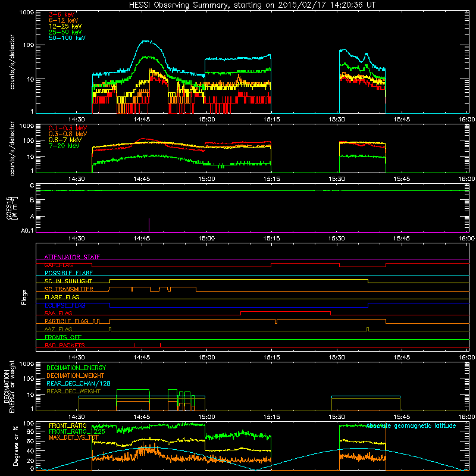Select the FLARE_FLAG label
476x476 pixels.
tap(62, 297)
